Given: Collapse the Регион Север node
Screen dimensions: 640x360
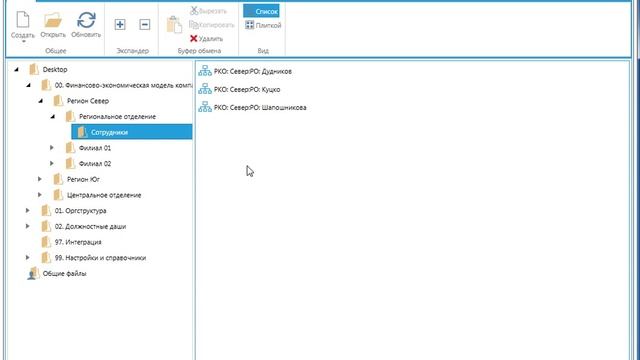Looking at the screenshot, I should coord(41,101).
